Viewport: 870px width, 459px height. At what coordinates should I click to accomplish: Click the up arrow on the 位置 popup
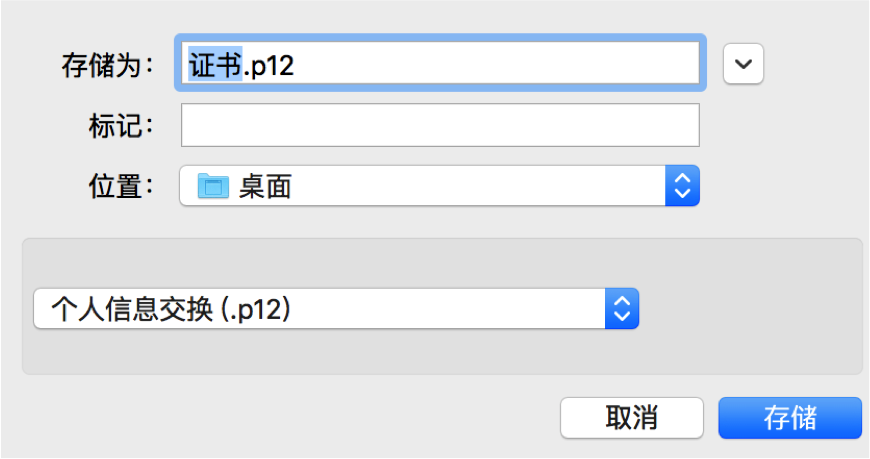tap(683, 179)
